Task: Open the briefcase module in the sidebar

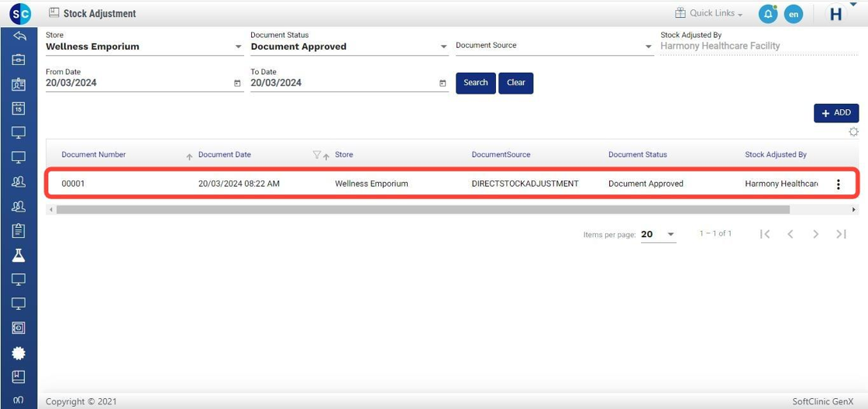Action: tap(19, 60)
